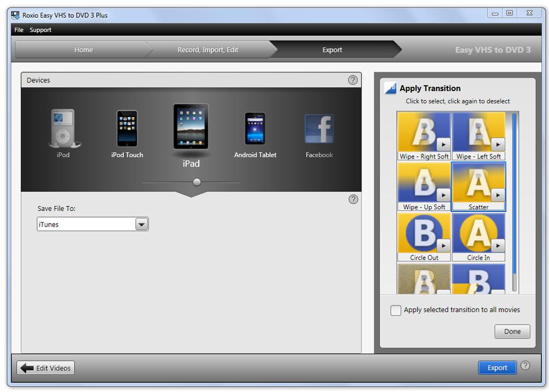Go back with Edit Videos button

[x=46, y=368]
